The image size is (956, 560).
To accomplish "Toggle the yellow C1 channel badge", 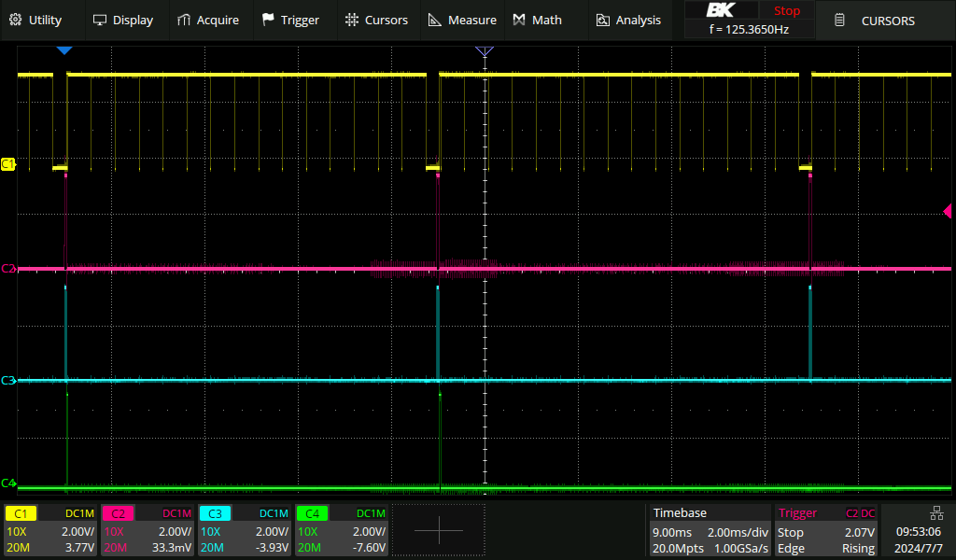I will pyautogui.click(x=21, y=513).
